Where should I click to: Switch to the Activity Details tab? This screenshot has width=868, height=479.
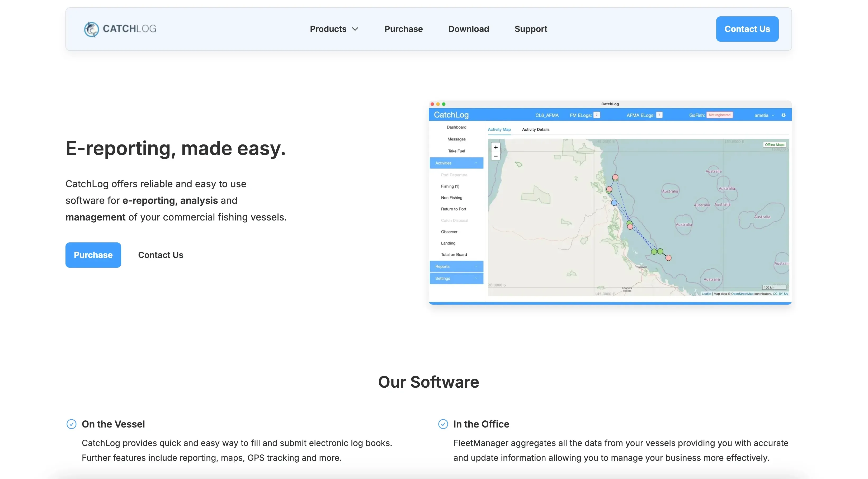coord(535,129)
